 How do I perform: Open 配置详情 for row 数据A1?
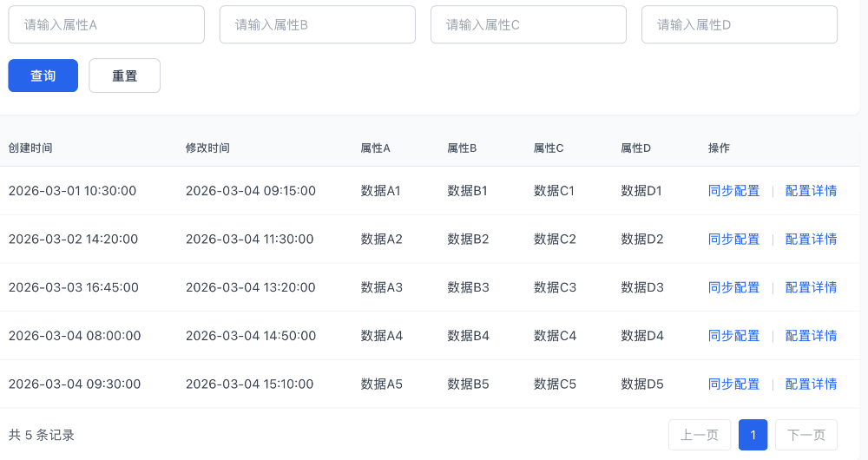click(x=811, y=190)
